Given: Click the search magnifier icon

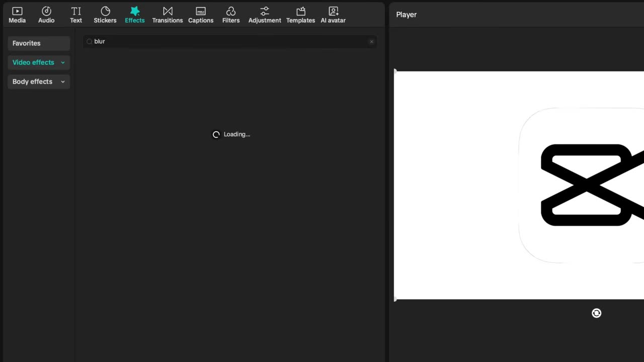Looking at the screenshot, I should pyautogui.click(x=89, y=41).
